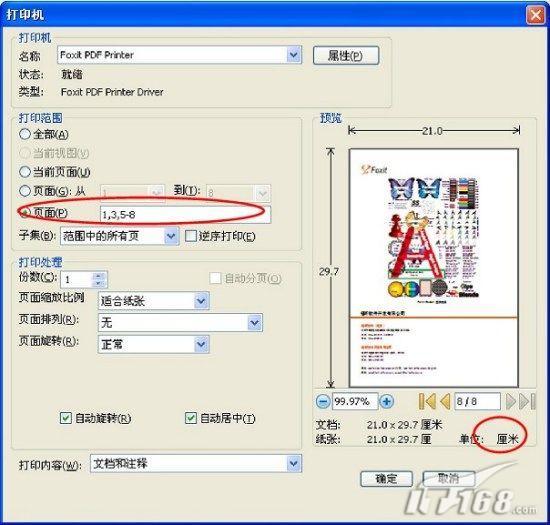Screen dimensions: 550x525
Task: Select the 当前页面(U) radio button
Action: 25,172
